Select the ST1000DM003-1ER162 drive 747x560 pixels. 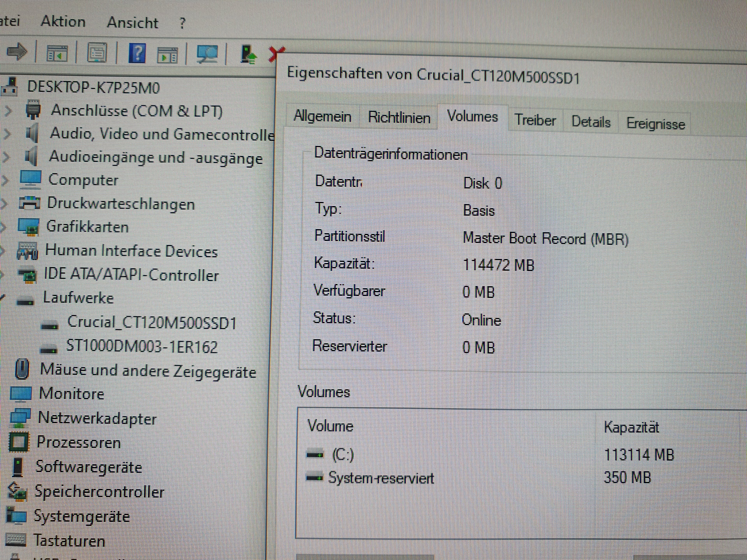pos(142,347)
